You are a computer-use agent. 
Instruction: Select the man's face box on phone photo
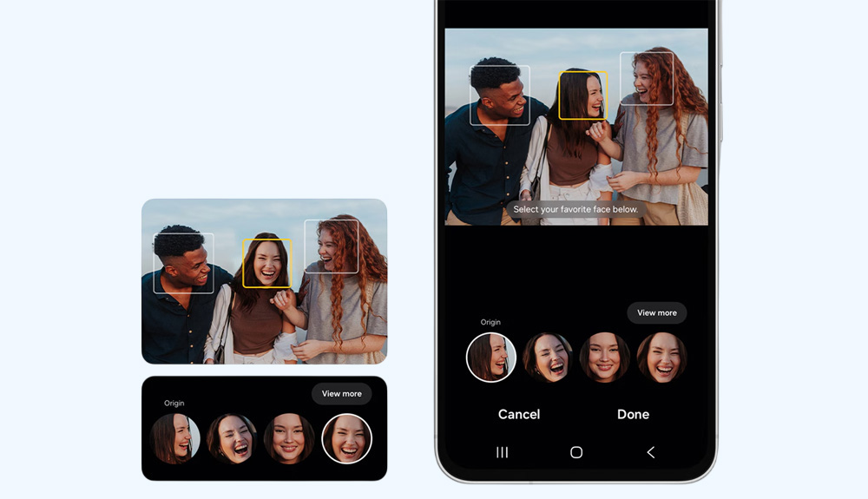pyautogui.click(x=500, y=95)
